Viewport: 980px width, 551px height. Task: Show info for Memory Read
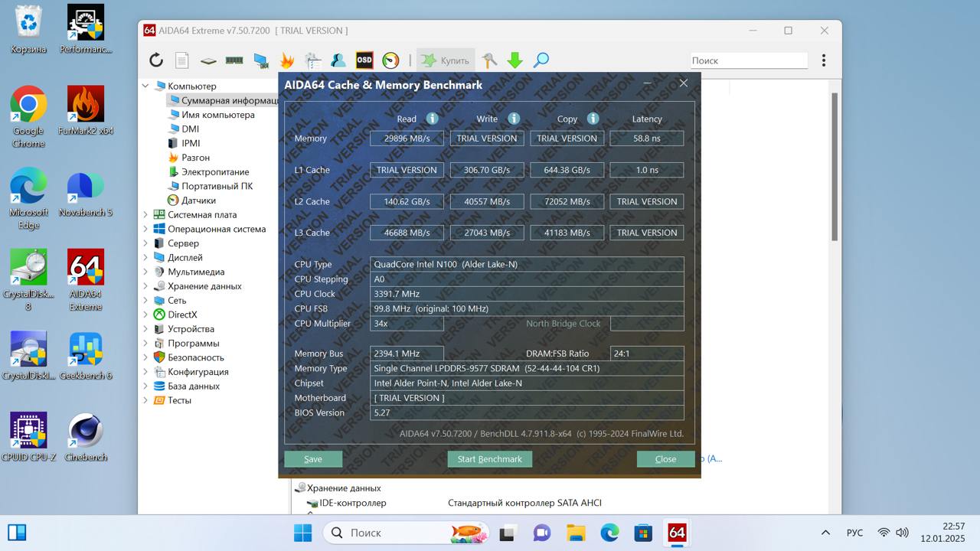tap(432, 119)
